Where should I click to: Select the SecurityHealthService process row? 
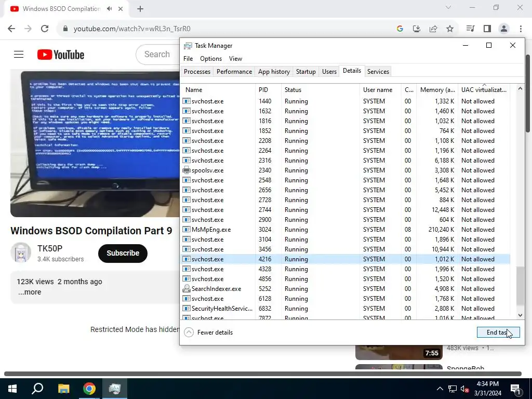345,309
